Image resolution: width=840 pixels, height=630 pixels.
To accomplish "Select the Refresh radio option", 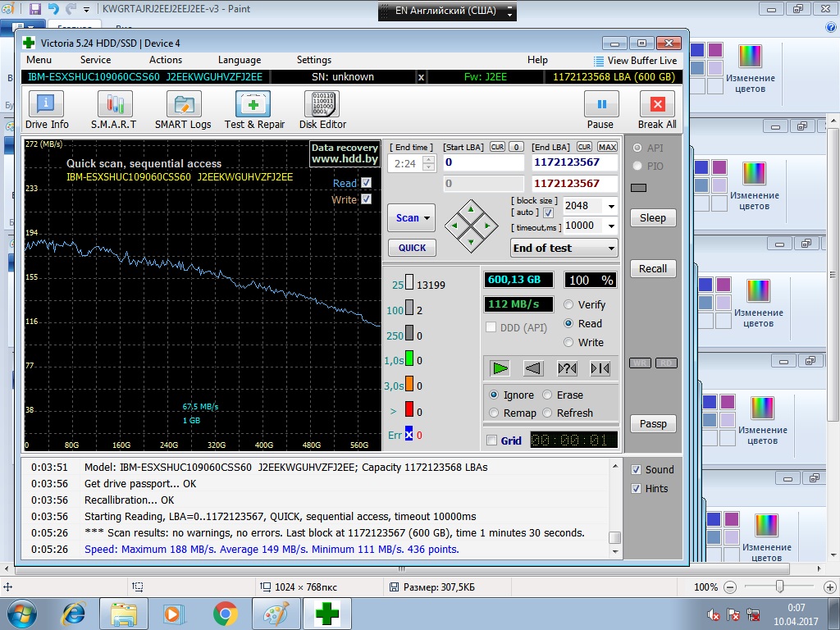I will pos(547,413).
